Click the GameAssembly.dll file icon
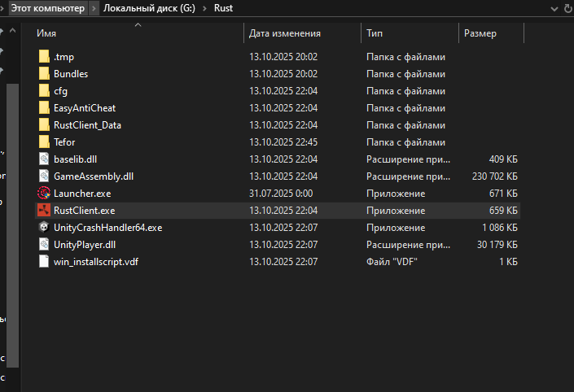Image resolution: width=574 pixels, height=392 pixels. coord(44,176)
